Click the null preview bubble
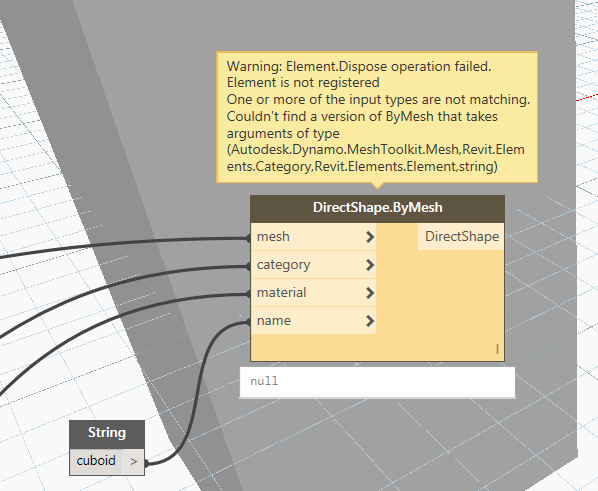 (377, 382)
